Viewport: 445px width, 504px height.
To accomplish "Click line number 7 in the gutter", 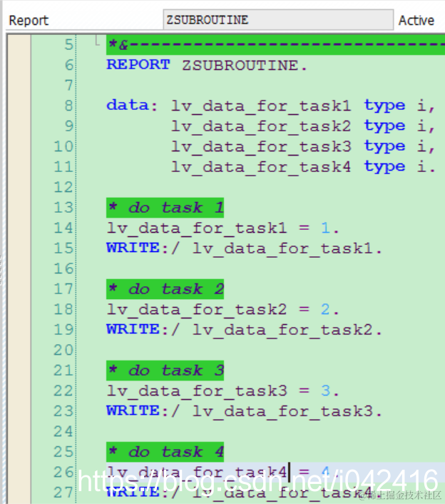I will pyautogui.click(x=68, y=86).
